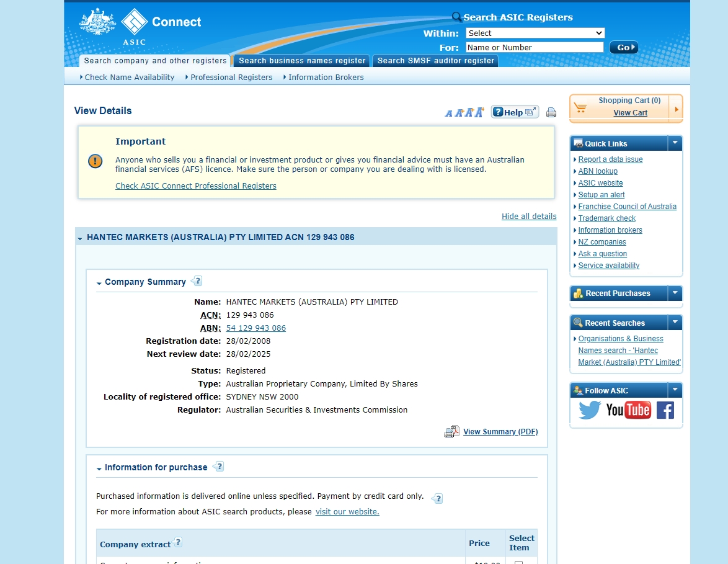
Task: Click the PDF icon beside View Summary
Action: coord(451,432)
